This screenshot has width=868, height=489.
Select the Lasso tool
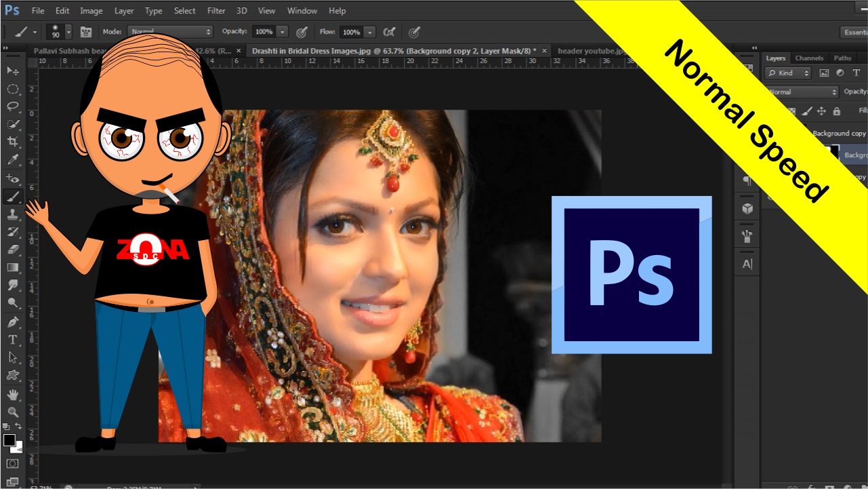click(x=13, y=106)
